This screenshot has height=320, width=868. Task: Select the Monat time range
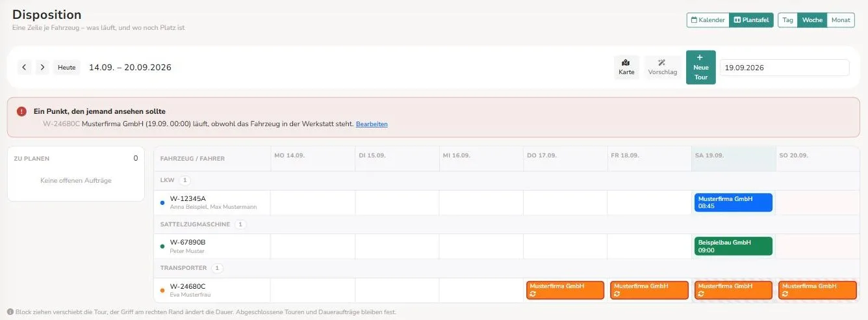pos(841,20)
